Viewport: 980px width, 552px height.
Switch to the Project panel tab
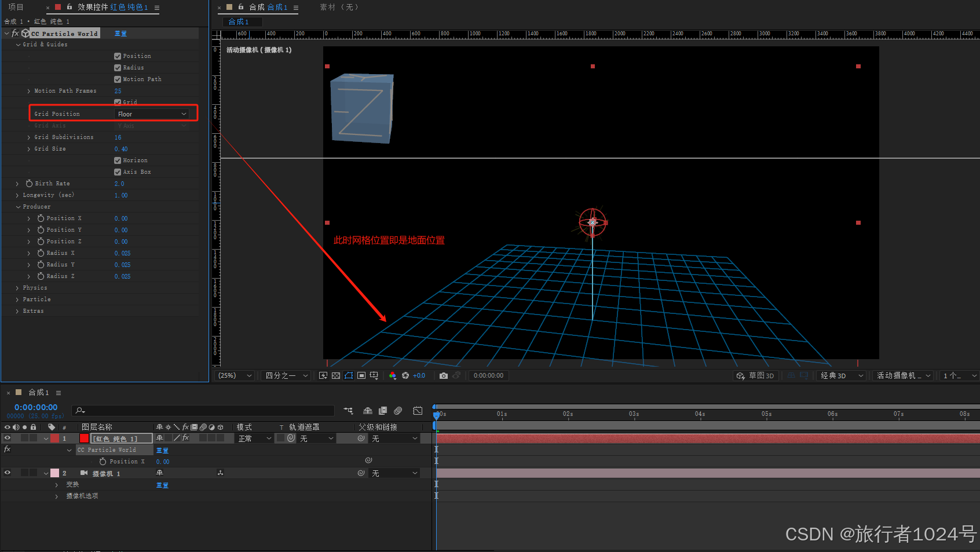(x=16, y=7)
